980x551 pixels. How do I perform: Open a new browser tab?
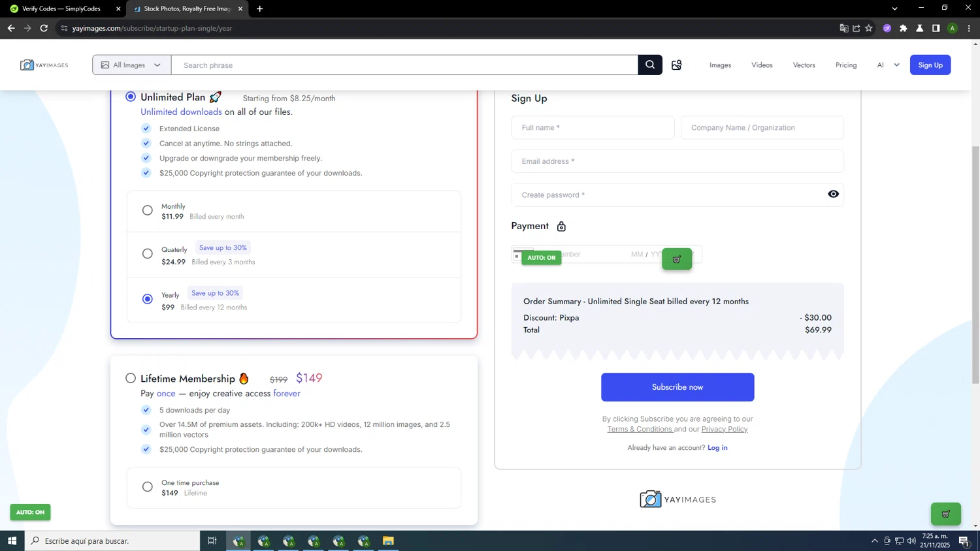coord(260,8)
